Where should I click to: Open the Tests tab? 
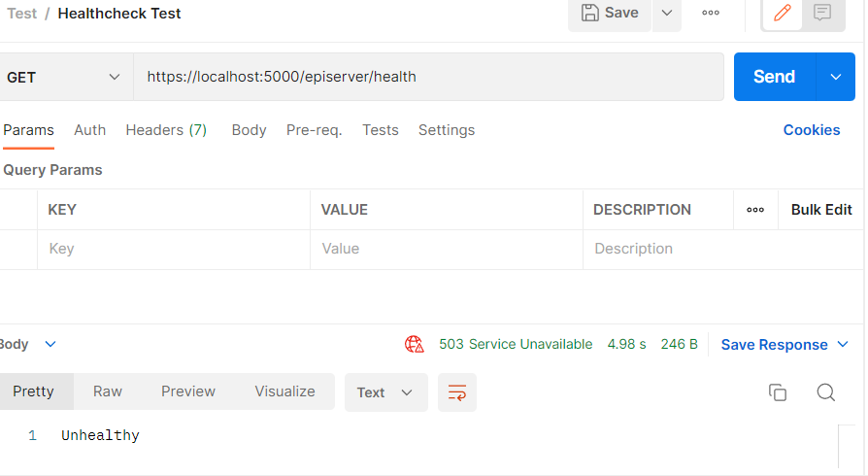[380, 130]
